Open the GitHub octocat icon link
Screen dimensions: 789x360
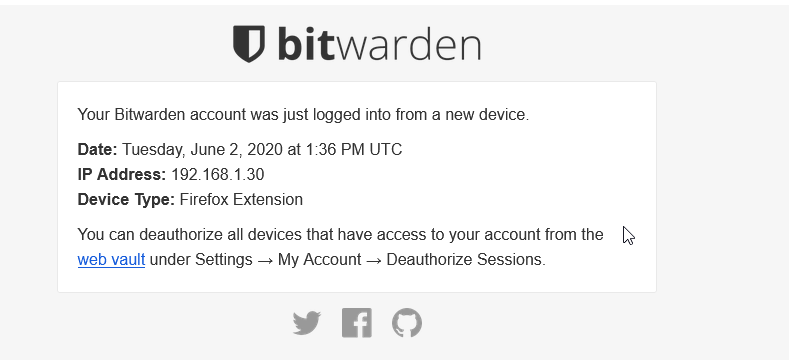(407, 323)
